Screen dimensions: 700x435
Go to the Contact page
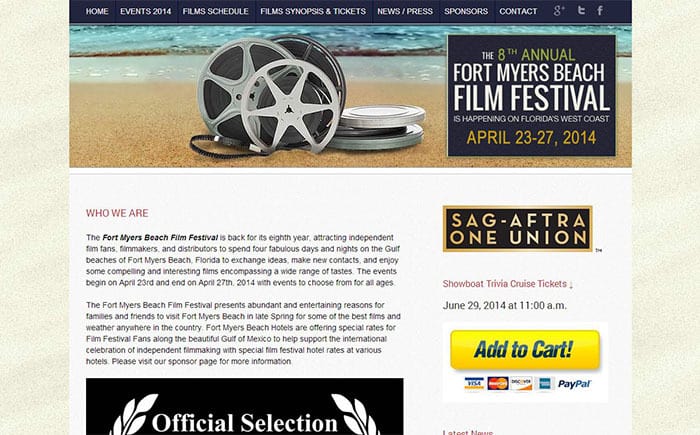click(518, 11)
